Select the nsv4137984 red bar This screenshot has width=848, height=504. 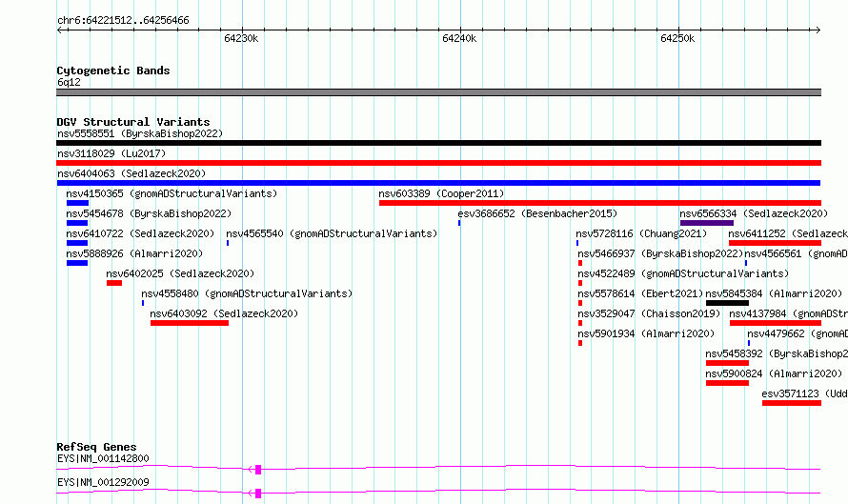pos(776,323)
